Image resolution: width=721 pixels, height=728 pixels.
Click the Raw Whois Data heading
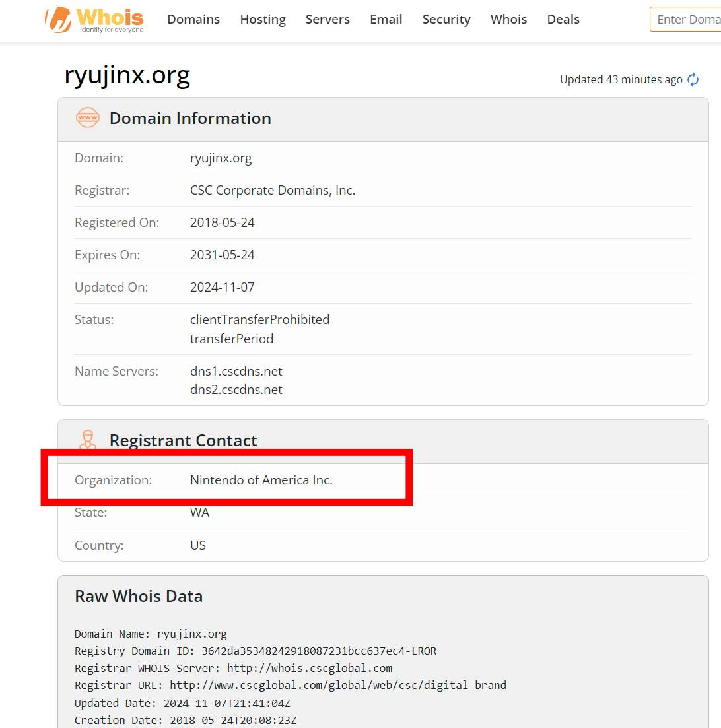139,596
